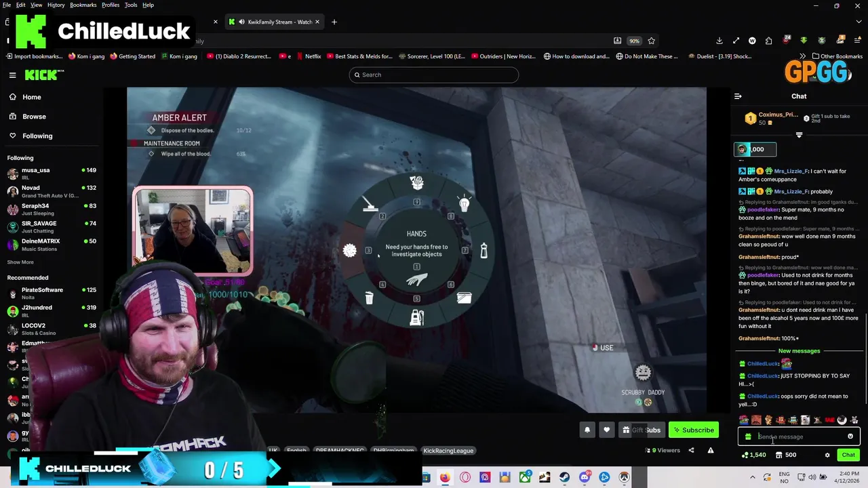Viewport: 868px width, 488px height.
Task: Open the Profiles menu
Action: (111, 5)
